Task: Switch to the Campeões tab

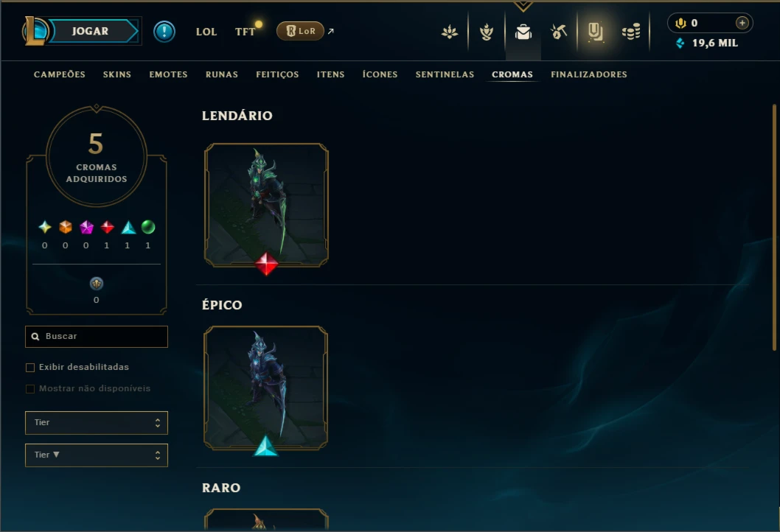Action: point(60,74)
